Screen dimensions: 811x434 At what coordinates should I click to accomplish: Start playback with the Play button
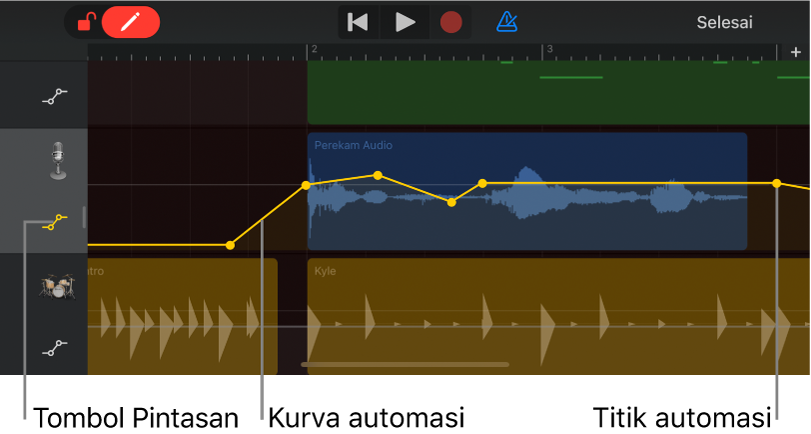click(x=405, y=22)
